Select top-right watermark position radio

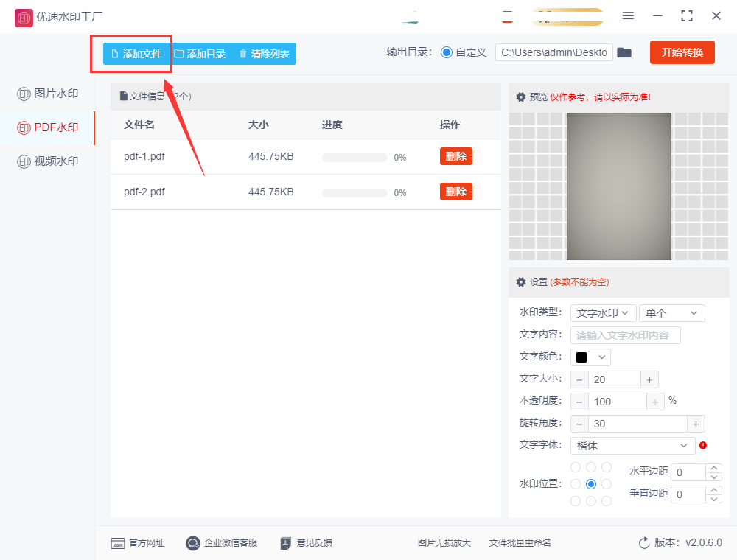[x=607, y=467]
